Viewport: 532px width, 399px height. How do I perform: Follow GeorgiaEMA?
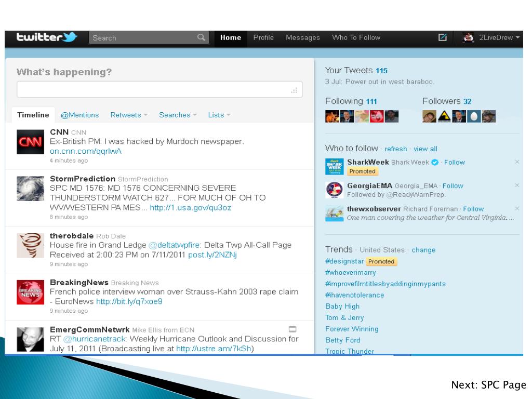pyautogui.click(x=453, y=186)
